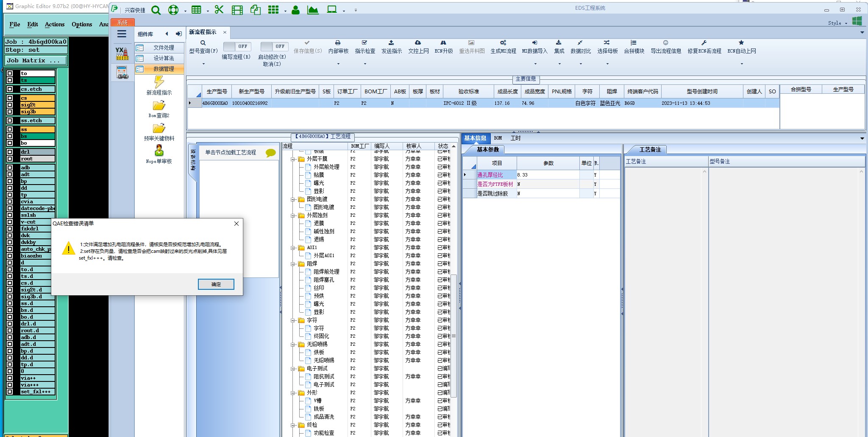
Task: Open 数据对比 compare tool
Action: click(581, 47)
